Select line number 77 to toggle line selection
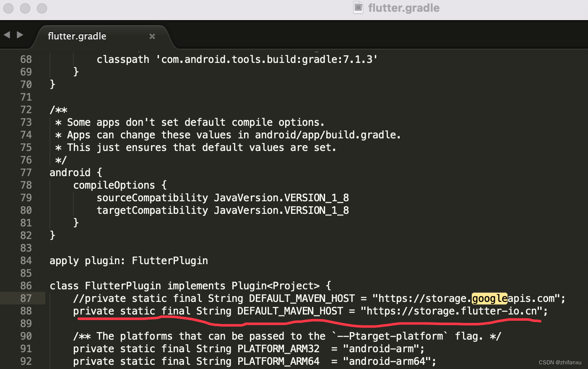The image size is (588, 369). 26,172
